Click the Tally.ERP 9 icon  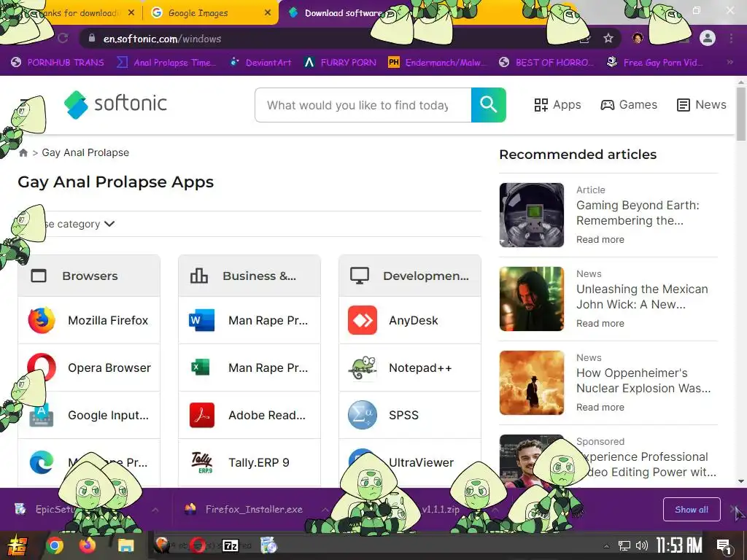tap(201, 462)
